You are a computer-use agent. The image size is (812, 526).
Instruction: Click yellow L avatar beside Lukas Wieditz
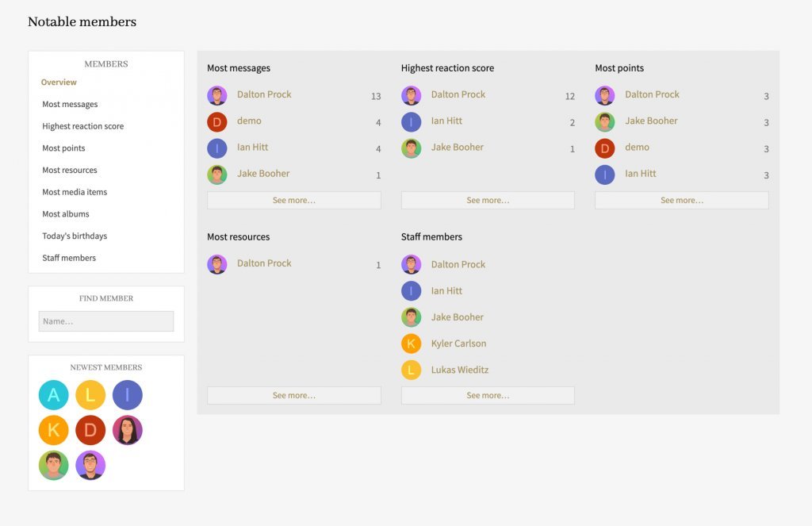coord(412,370)
